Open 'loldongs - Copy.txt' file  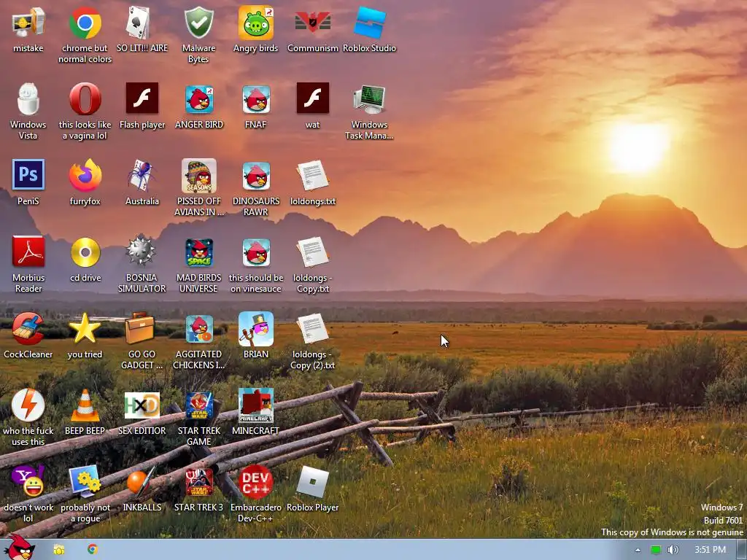[x=312, y=252]
